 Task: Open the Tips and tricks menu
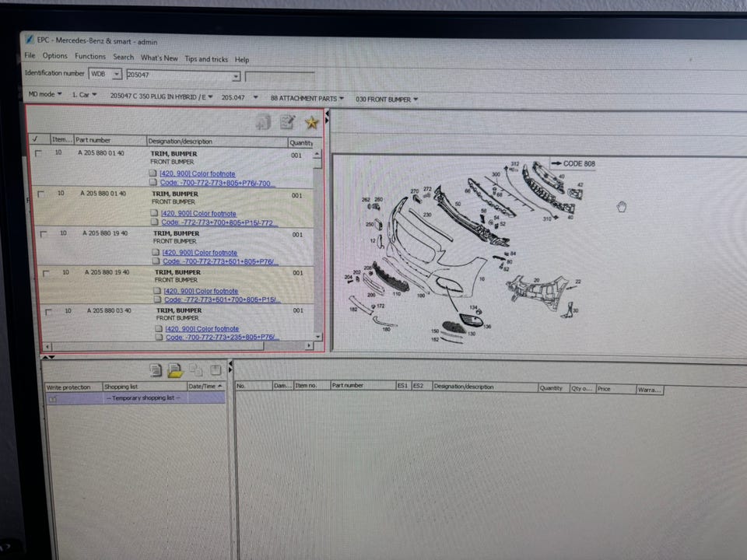point(206,59)
